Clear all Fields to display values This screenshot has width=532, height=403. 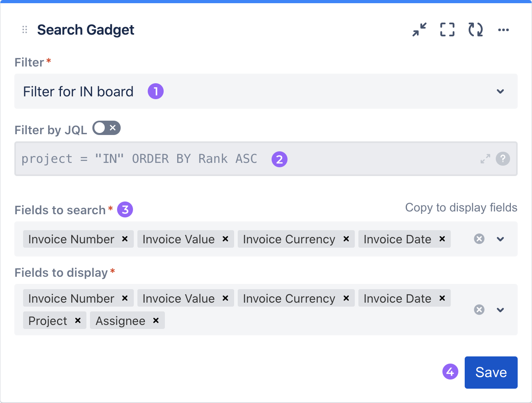point(479,310)
